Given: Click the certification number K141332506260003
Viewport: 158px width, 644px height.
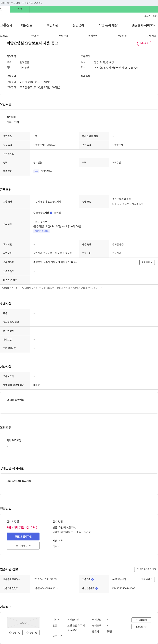Looking at the screenshot, I should (x=124, y=588).
